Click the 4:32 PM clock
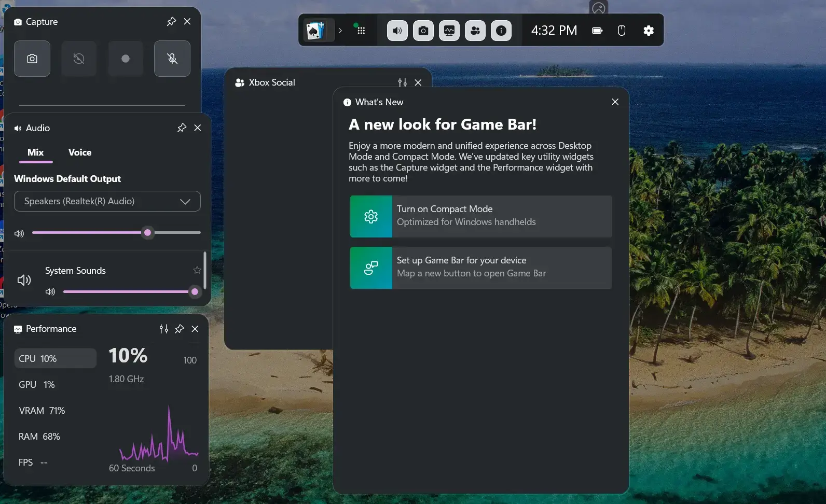Image resolution: width=826 pixels, height=504 pixels. [554, 31]
